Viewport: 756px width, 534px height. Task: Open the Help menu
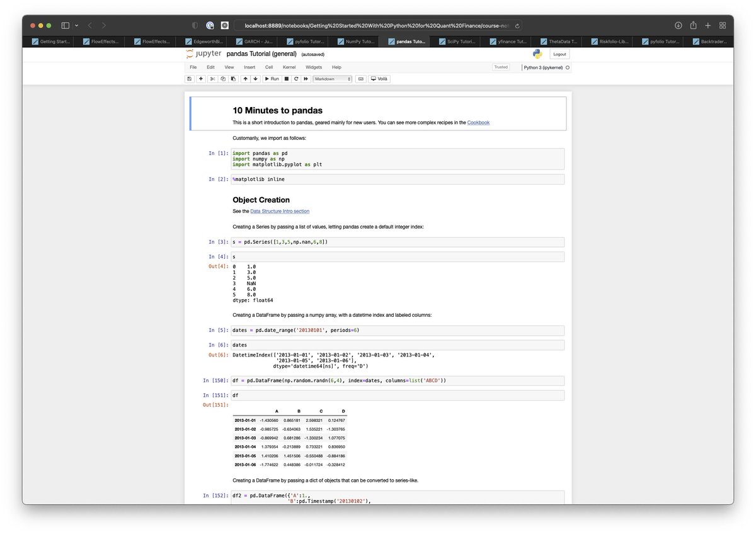pyautogui.click(x=336, y=67)
